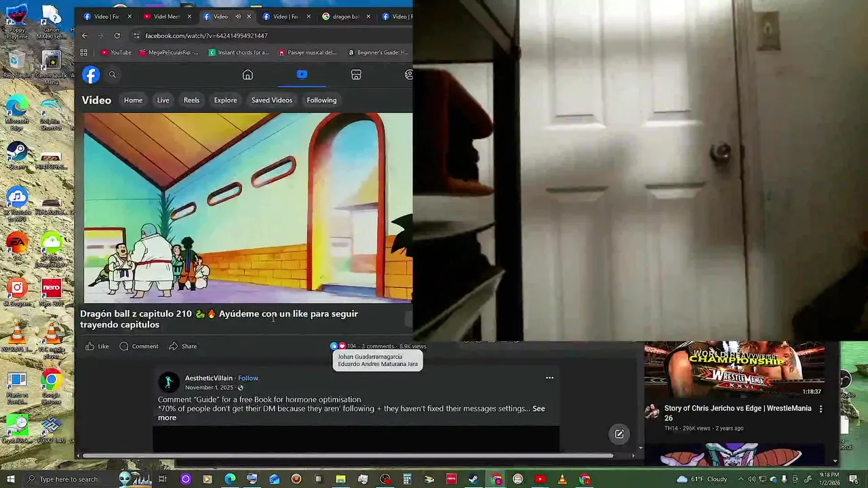
Task: Open Paisaje musical bookmark
Action: point(308,52)
